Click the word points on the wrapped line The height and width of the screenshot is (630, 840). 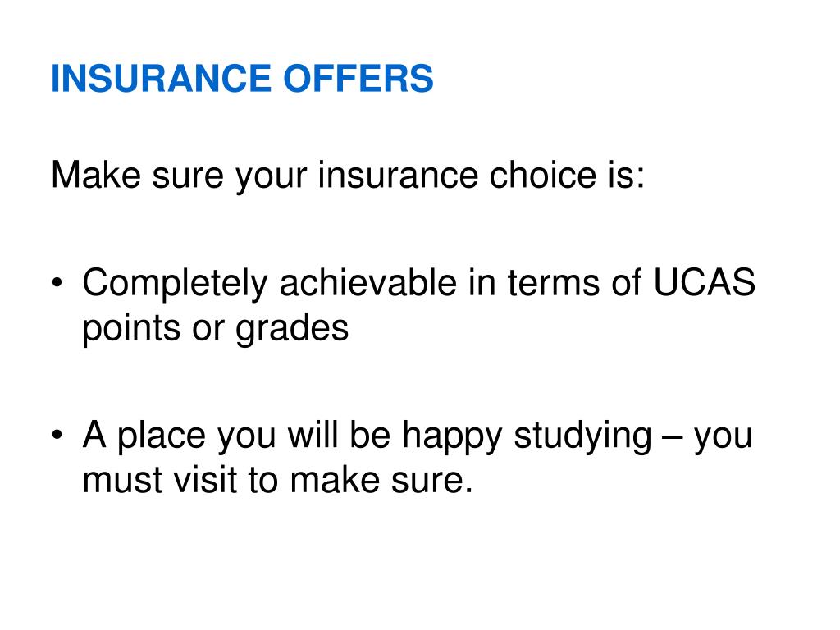click(130, 329)
